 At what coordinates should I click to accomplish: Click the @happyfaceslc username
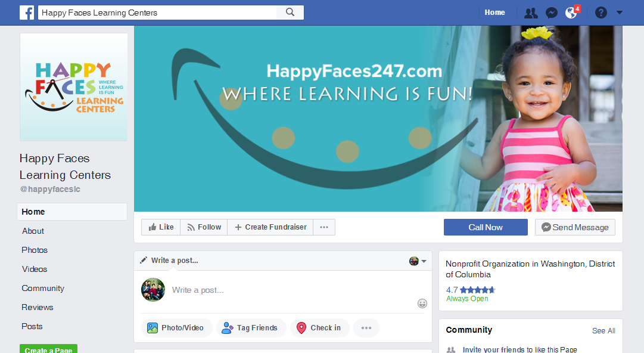(x=50, y=189)
